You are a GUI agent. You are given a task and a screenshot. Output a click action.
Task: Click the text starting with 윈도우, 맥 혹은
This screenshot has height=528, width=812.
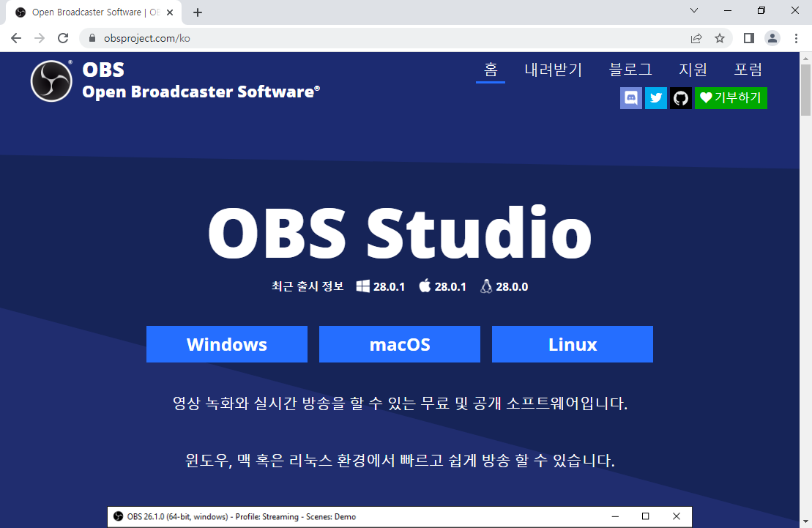(400, 460)
